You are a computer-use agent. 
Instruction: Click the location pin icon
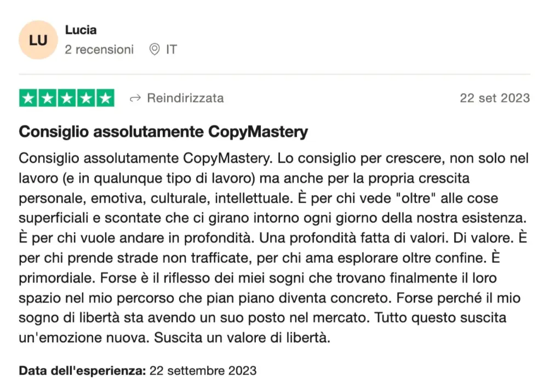coord(155,50)
